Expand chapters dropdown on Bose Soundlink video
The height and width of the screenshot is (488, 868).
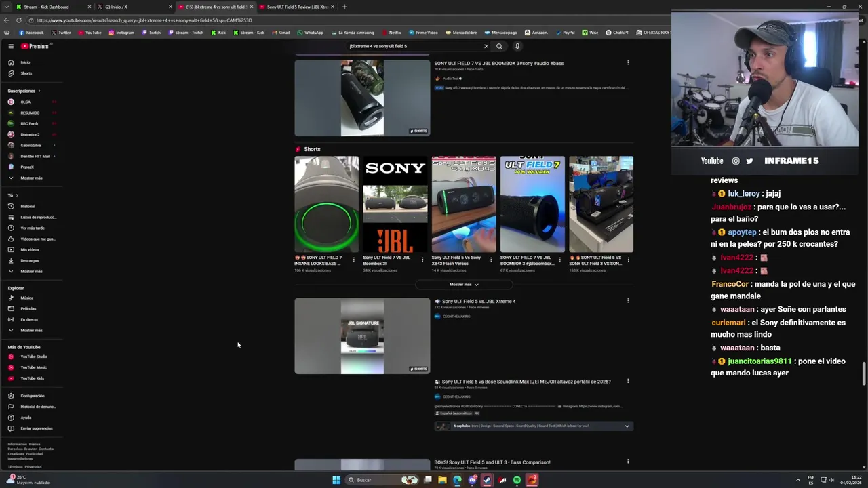[627, 426]
